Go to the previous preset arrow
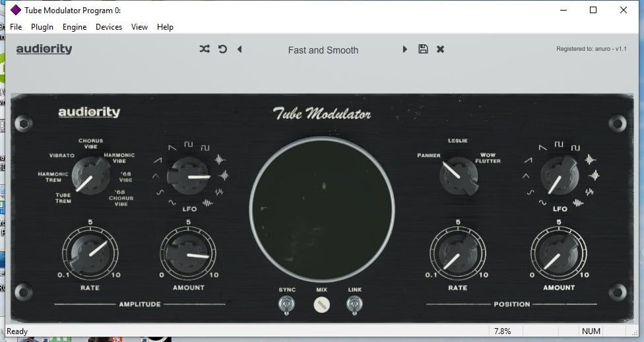644x342 pixels. coord(240,49)
